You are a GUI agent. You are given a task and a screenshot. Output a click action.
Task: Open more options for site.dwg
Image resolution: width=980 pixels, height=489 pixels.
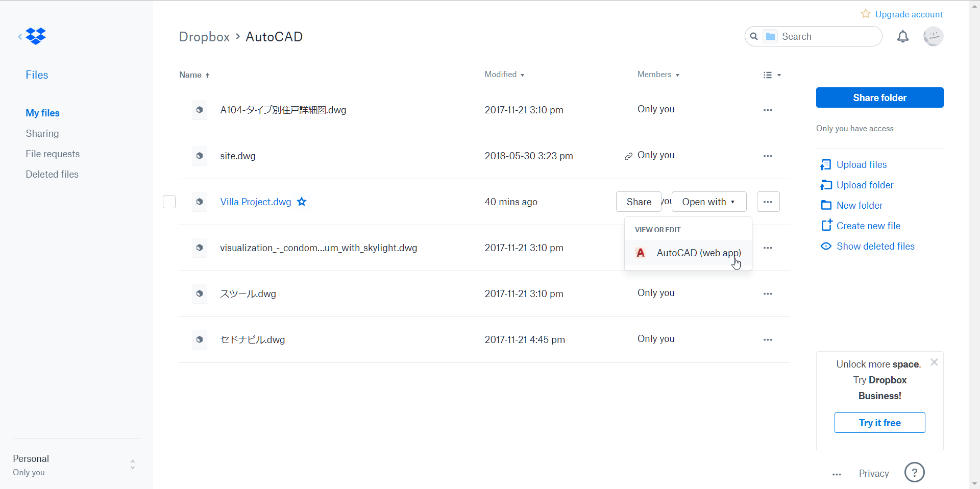click(768, 156)
